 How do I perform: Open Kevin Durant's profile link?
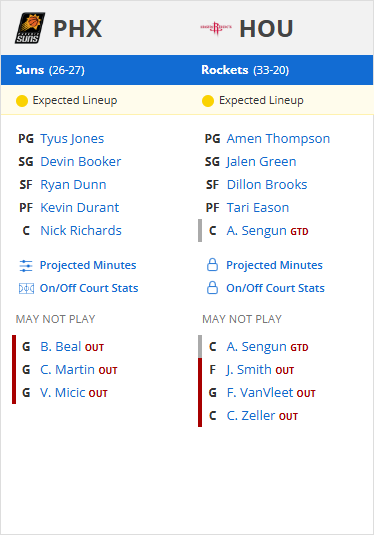click(x=80, y=207)
